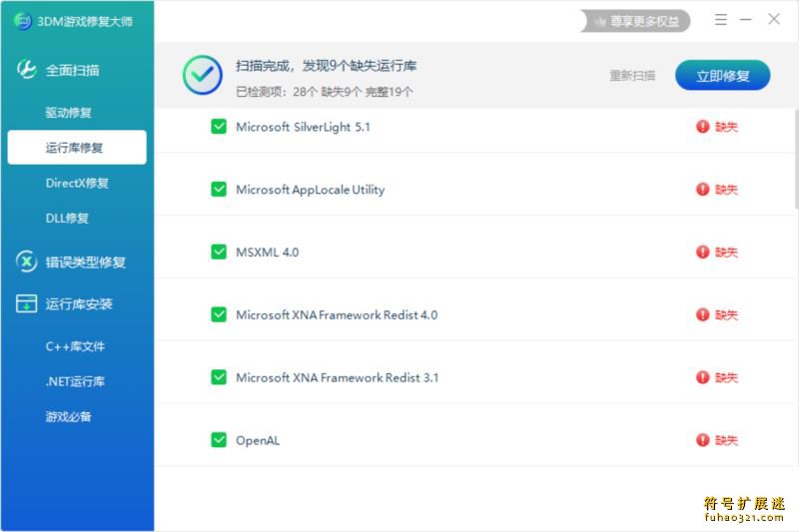Minimize the window
Screen dimensions: 799x532
[746, 20]
